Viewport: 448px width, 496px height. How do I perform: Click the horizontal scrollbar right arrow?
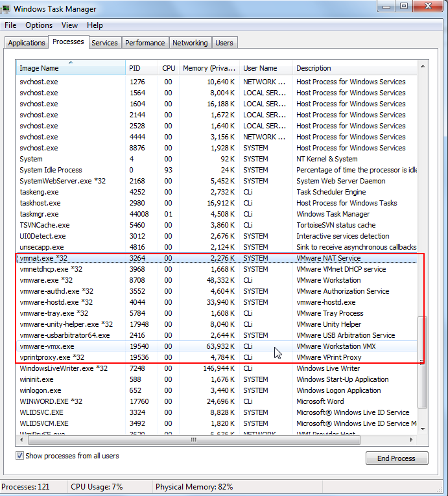point(411,440)
